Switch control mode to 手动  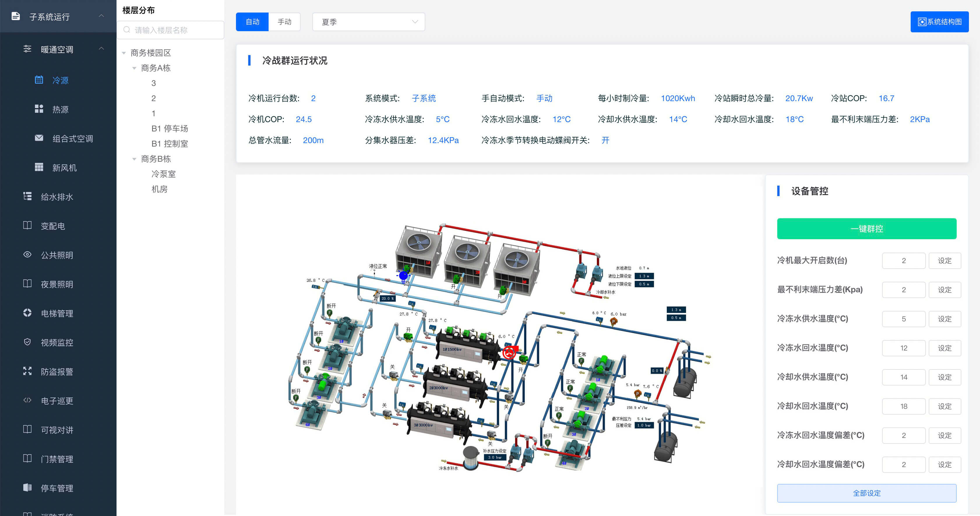[284, 22]
